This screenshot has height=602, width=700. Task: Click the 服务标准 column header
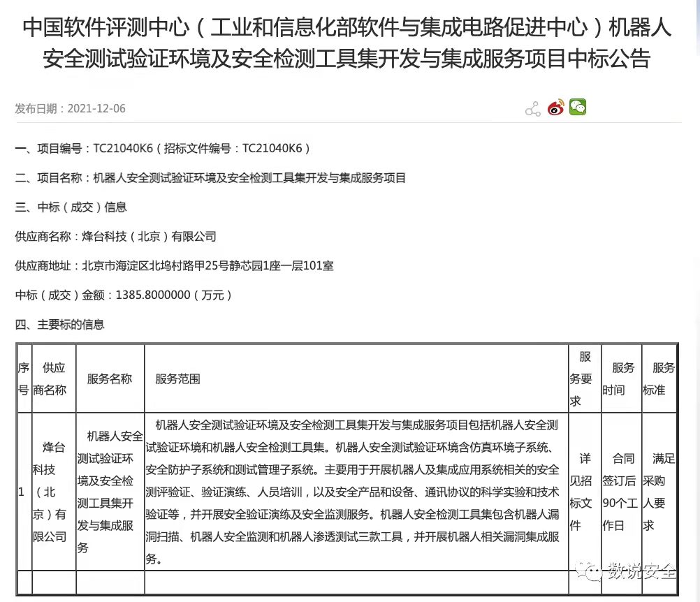click(x=659, y=379)
